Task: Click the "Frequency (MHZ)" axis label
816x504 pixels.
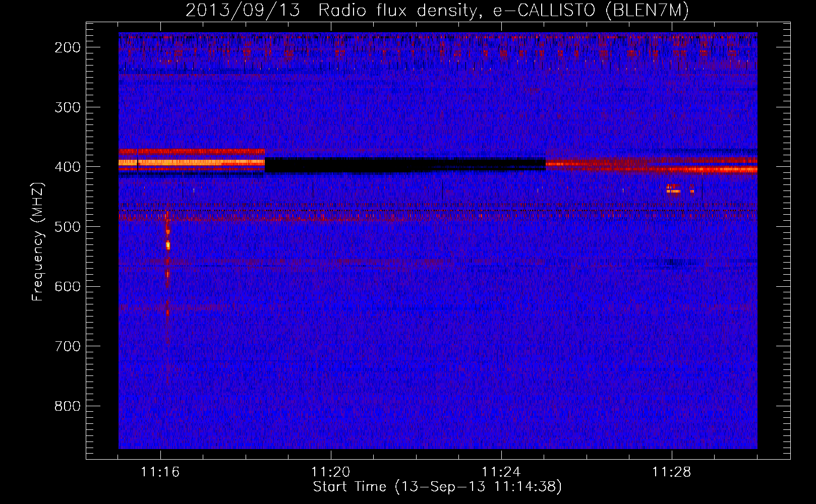Action: click(x=37, y=242)
